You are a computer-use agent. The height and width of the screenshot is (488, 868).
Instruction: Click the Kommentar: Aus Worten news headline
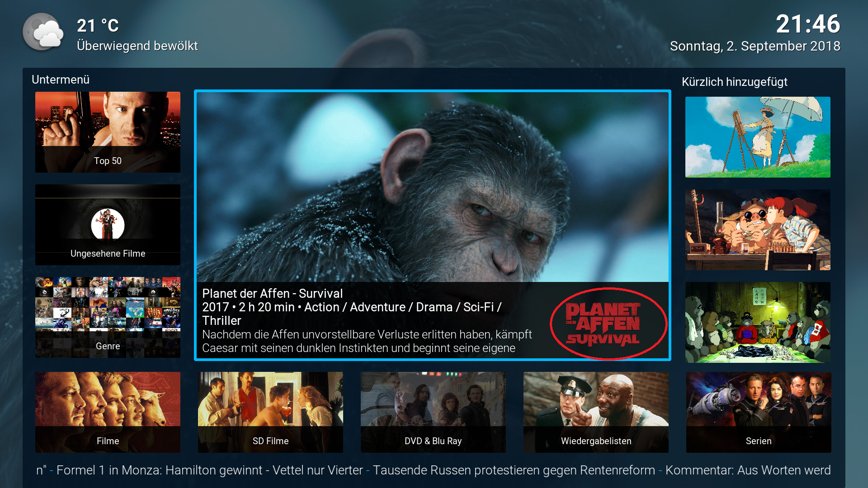(x=748, y=470)
